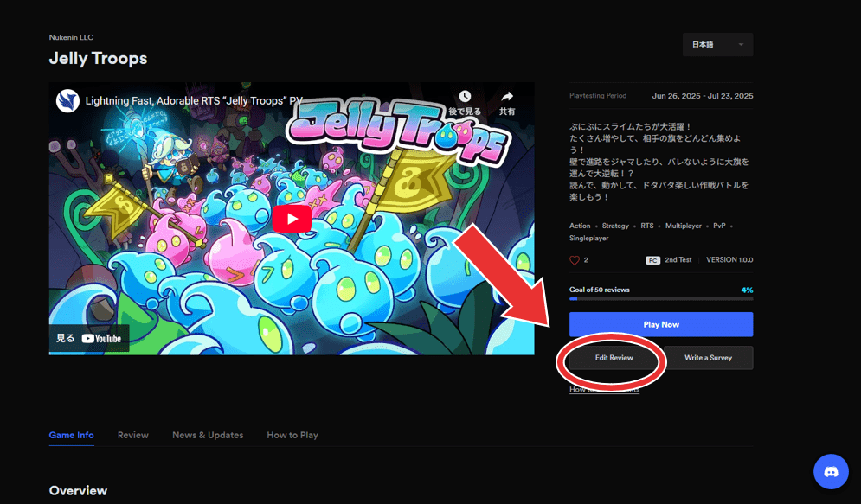Like the game with heart icon
861x504 pixels.
click(575, 260)
